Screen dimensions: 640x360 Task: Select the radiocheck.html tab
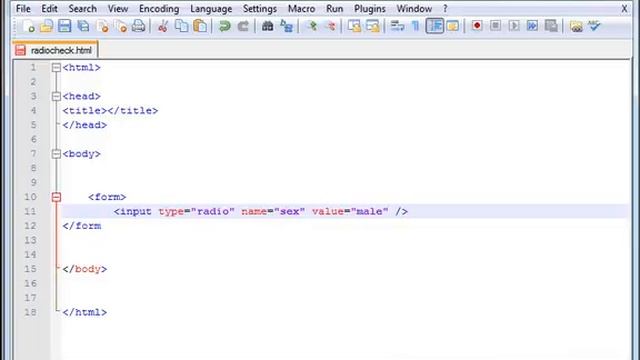(55, 50)
